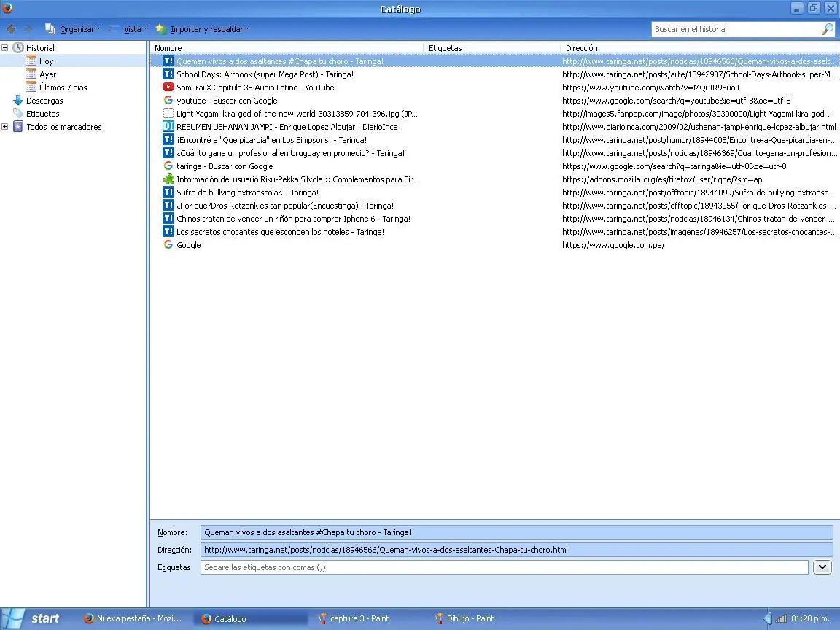Select 'taringa - Buscar con Google' row
This screenshot has width=840, height=630.
tap(495, 166)
